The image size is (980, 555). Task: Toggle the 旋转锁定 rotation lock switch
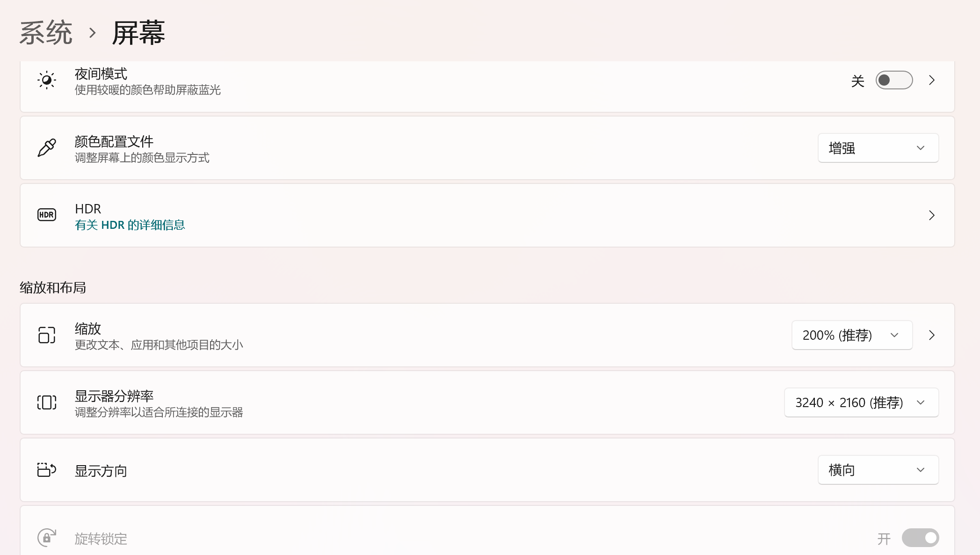click(920, 538)
